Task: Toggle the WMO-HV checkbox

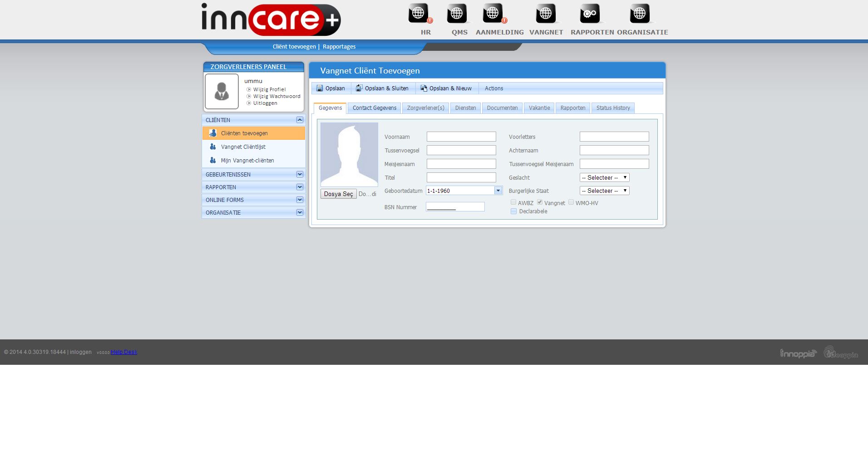Action: click(x=571, y=202)
